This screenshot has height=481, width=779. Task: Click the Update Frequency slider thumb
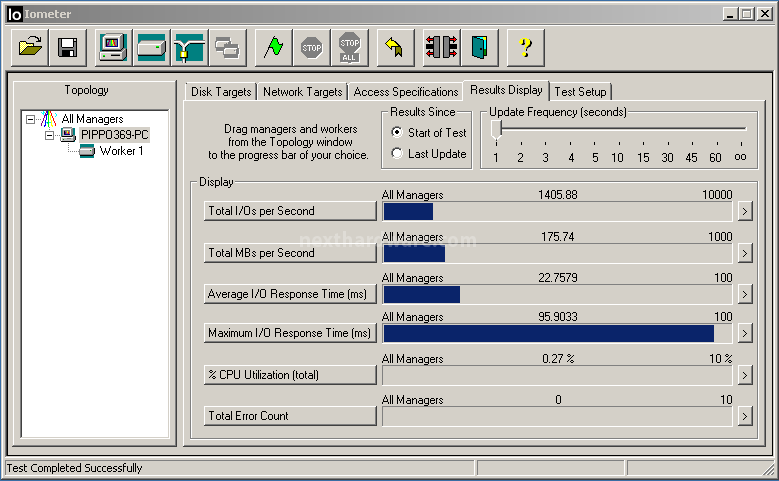point(496,130)
